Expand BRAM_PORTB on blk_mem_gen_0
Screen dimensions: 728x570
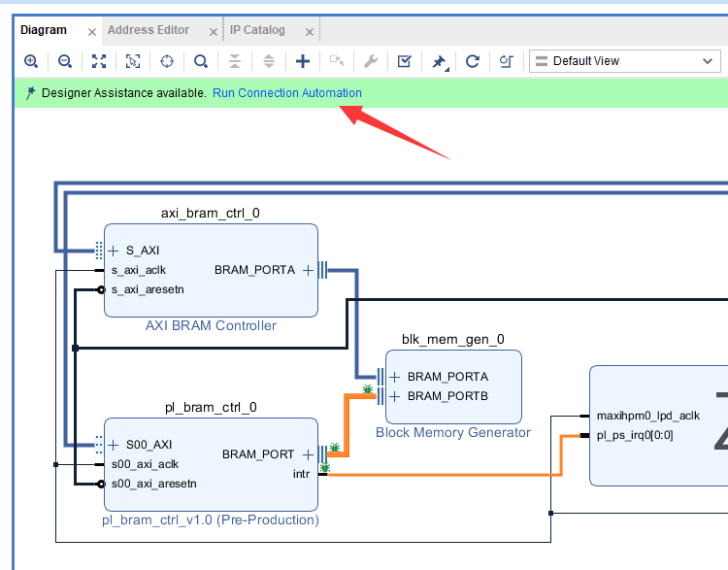[395, 396]
